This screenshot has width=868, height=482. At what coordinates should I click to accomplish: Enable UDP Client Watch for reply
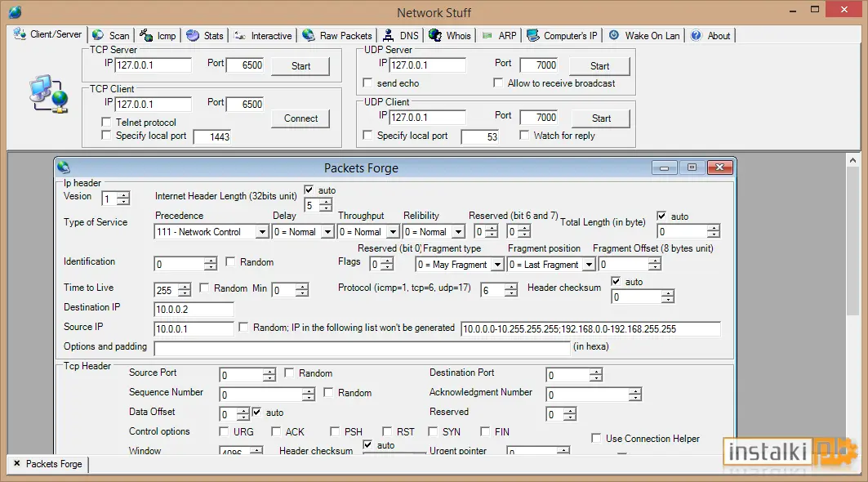pos(524,135)
